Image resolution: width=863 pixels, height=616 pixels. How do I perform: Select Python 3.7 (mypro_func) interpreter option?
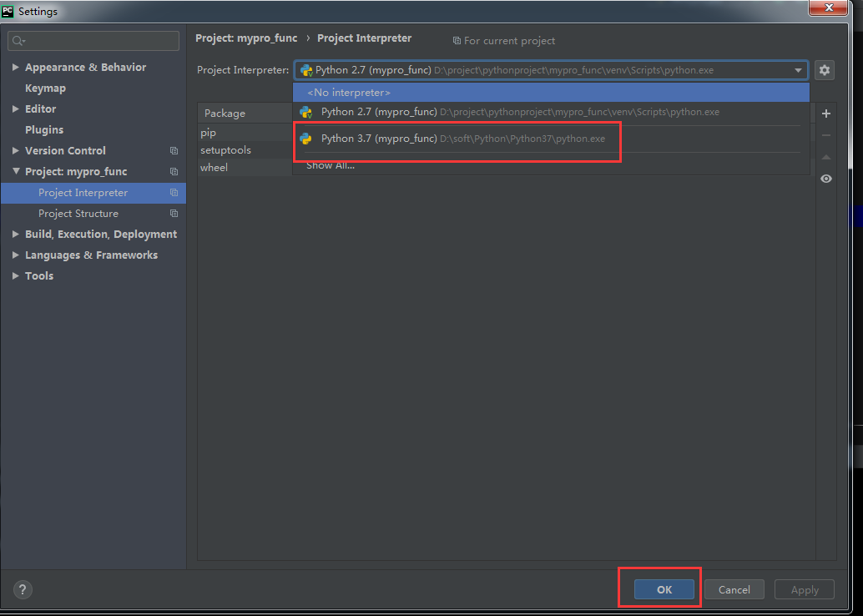[551, 139]
